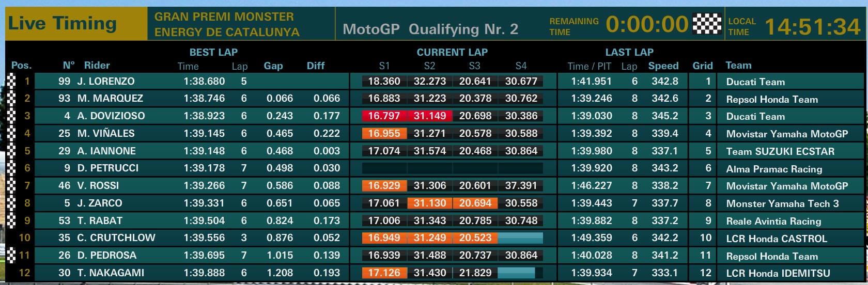Screen dimensions: 868x285
Task: Click the checkered flag next to J. Zarco
Action: point(11,203)
